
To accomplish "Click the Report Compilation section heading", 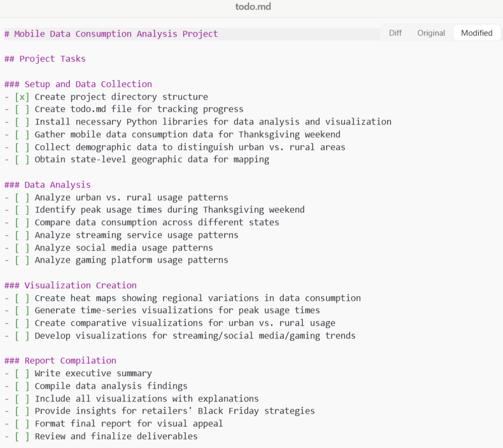I will point(60,361).
